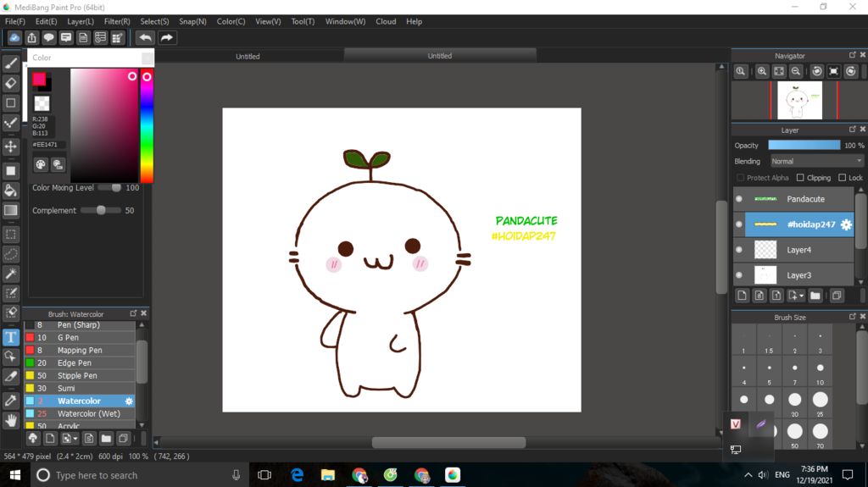Screen dimensions: 868x487
Task: Select the Eraser tool
Action: click(10, 83)
